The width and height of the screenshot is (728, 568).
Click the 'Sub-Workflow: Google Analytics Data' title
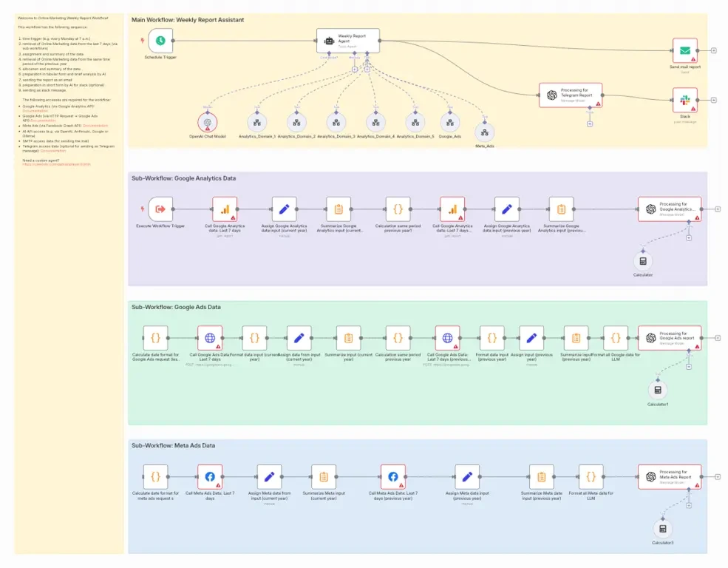(x=183, y=178)
